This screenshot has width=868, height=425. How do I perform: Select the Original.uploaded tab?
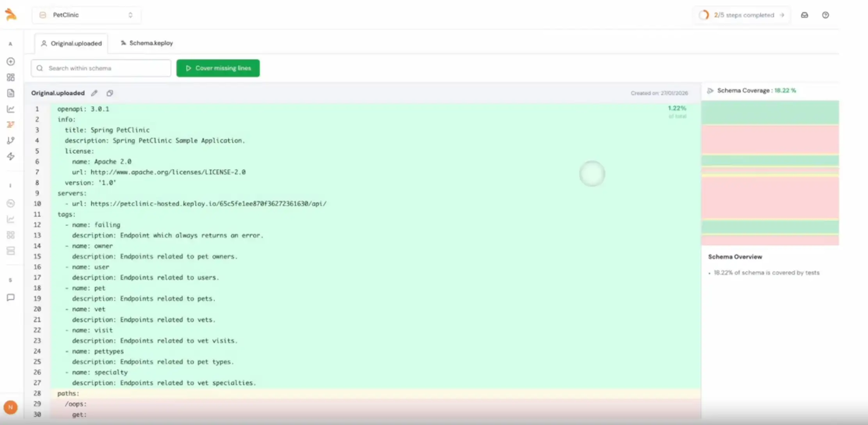71,43
